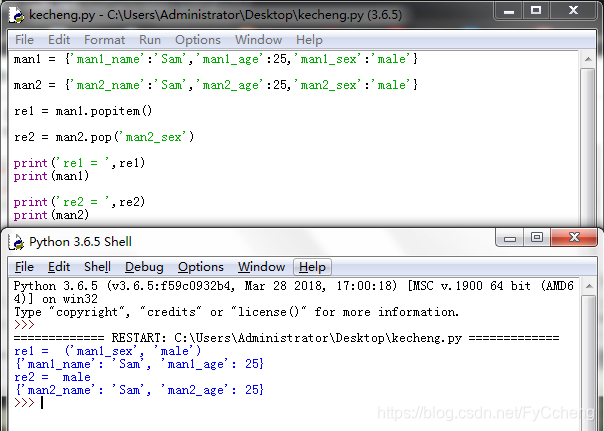Click output dictionary with man1_name and man1_age
Screen dimensions: 604x431
pyautogui.click(x=139, y=364)
